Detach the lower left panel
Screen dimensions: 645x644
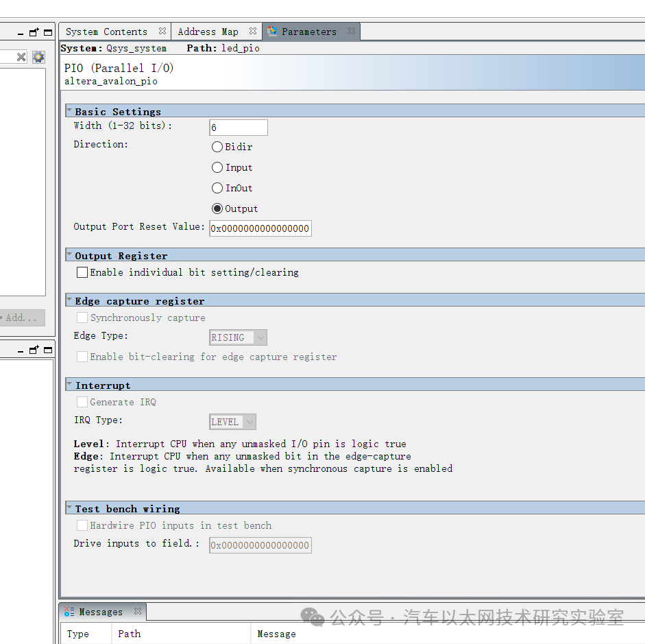[34, 350]
